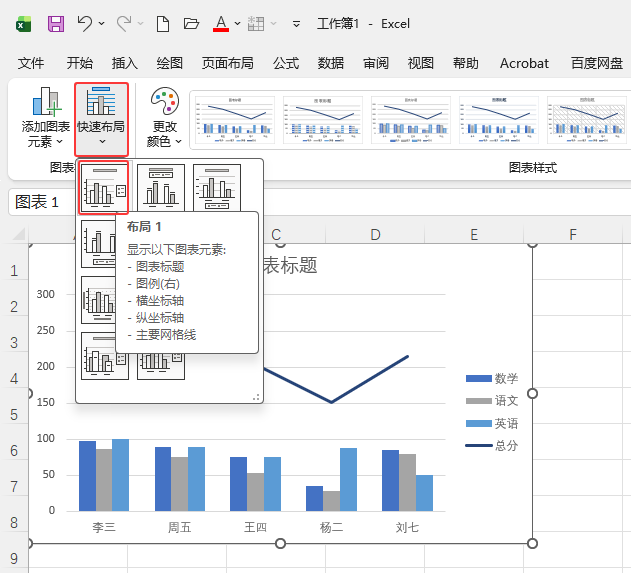Open the 审阅 tab
The image size is (631, 573).
376,63
